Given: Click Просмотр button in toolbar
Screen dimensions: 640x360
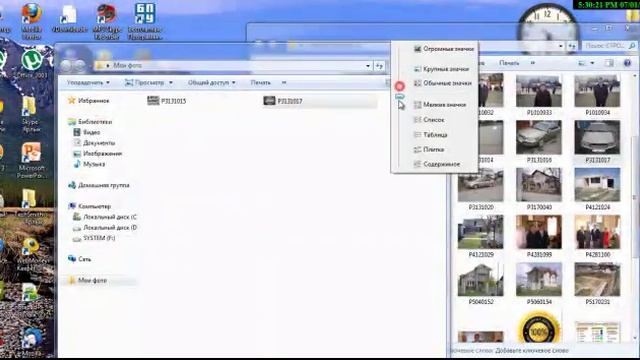Looking at the screenshot, I should [x=144, y=82].
